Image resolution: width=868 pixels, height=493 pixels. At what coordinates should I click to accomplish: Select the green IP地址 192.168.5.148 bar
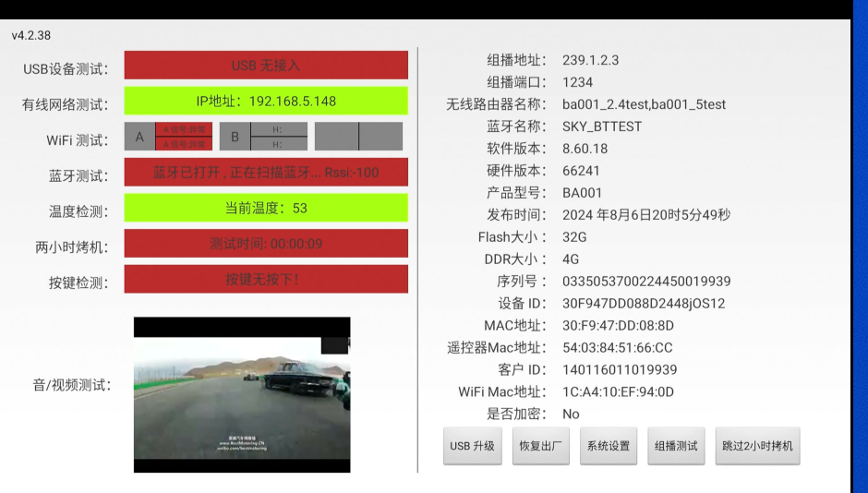266,101
